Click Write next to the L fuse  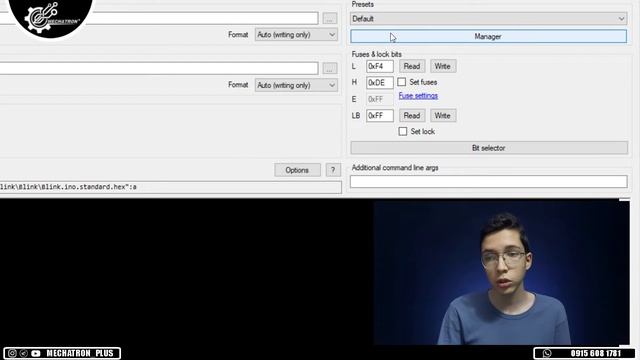(x=443, y=66)
